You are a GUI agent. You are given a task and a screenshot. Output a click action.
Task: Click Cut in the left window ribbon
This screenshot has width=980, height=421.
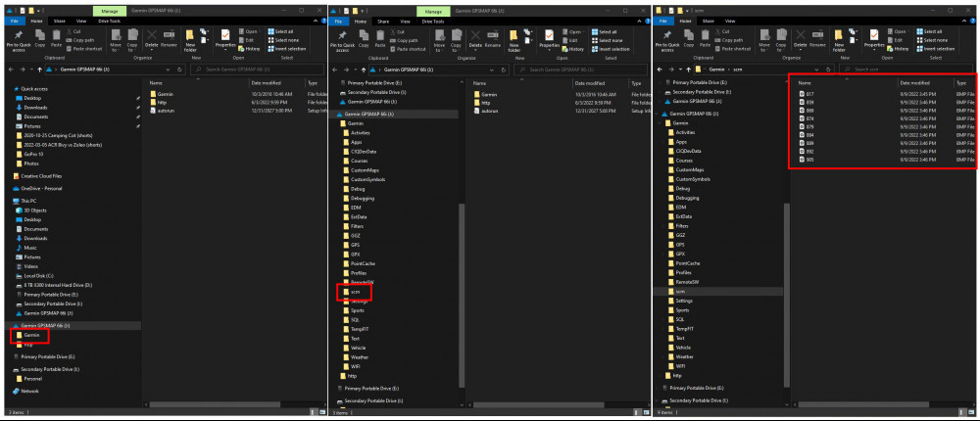(73, 31)
